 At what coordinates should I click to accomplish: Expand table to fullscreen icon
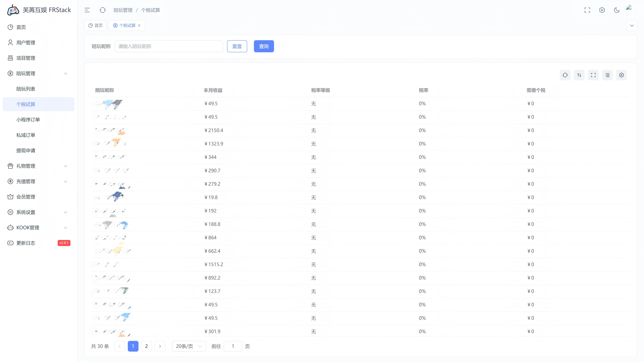(x=593, y=75)
